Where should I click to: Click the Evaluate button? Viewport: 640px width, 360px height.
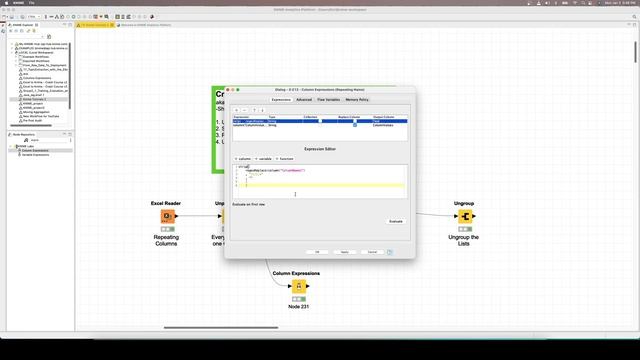coord(396,221)
